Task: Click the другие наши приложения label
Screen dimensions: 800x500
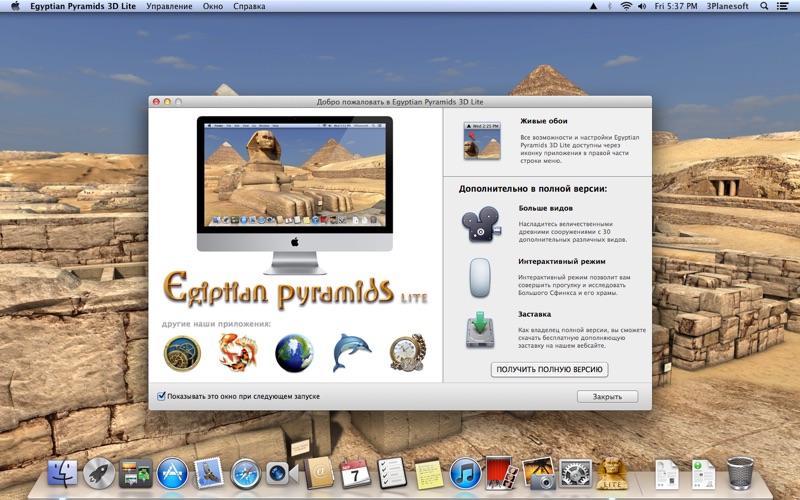Action: coord(216,323)
